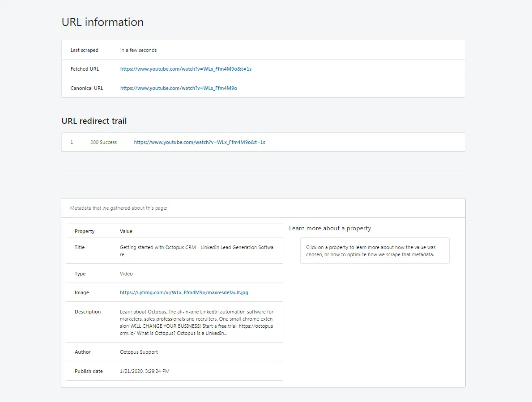Open the maxresdefault.jpg image link
This screenshot has height=402, width=532.
coord(184,292)
